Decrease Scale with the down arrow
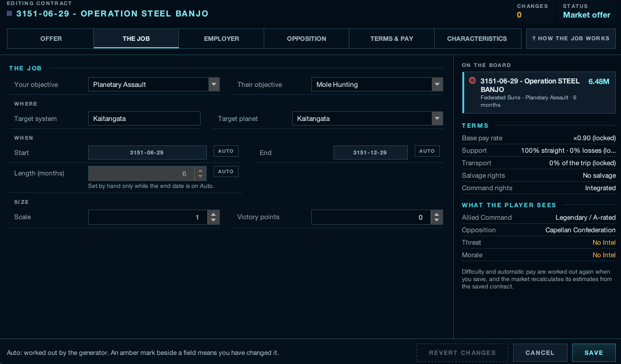The height and width of the screenshot is (364, 621). click(214, 220)
